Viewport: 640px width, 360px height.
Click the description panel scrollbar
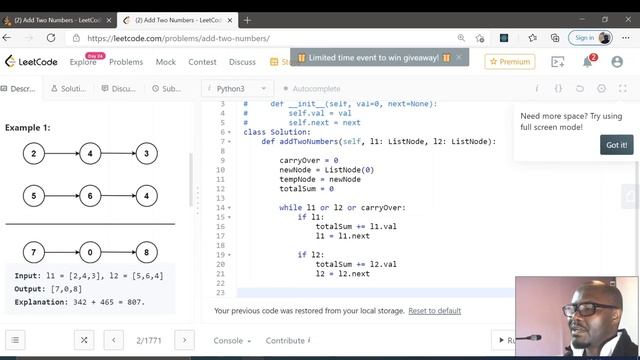(x=191, y=180)
